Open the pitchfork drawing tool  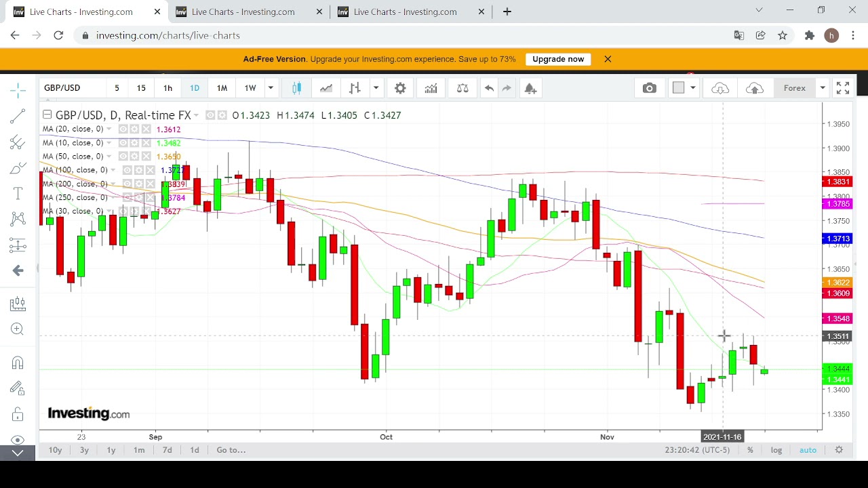(18, 142)
